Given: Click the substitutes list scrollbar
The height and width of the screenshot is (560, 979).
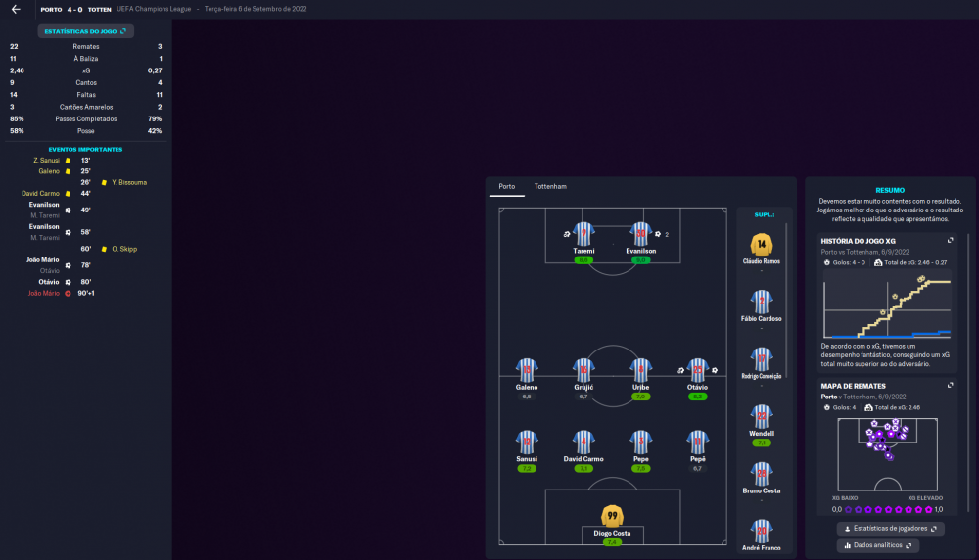Looking at the screenshot, I should (x=786, y=301).
